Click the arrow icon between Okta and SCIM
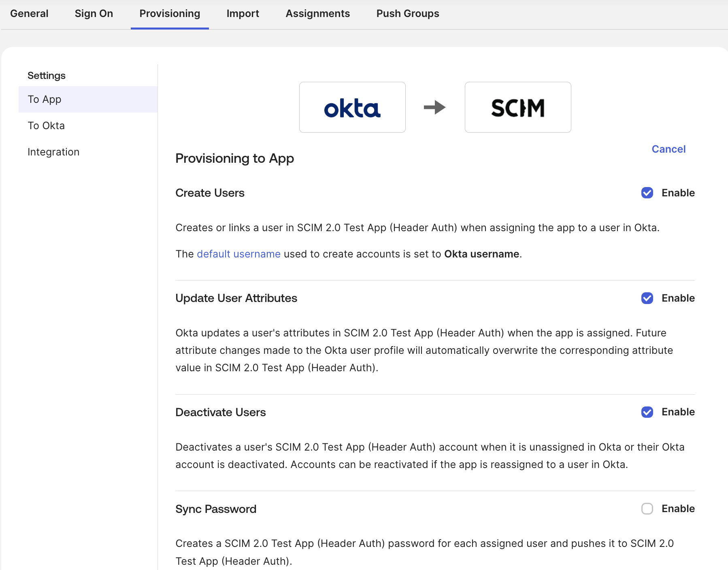The width and height of the screenshot is (728, 570). [435, 107]
